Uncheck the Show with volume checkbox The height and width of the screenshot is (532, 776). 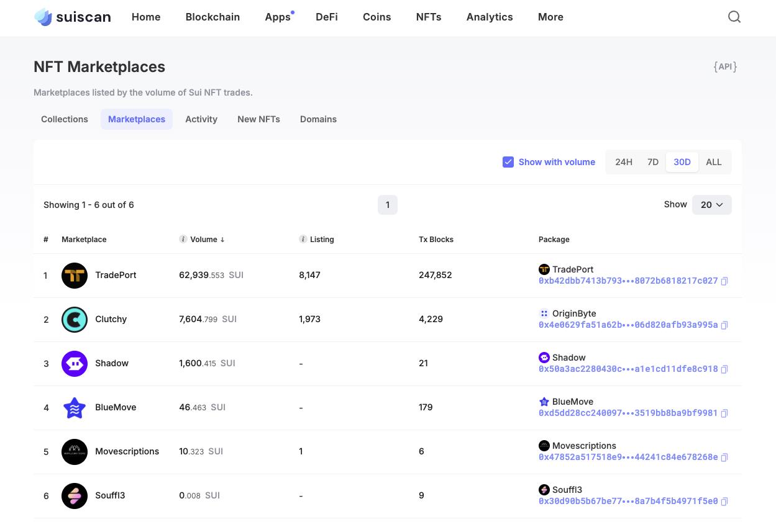coord(508,162)
